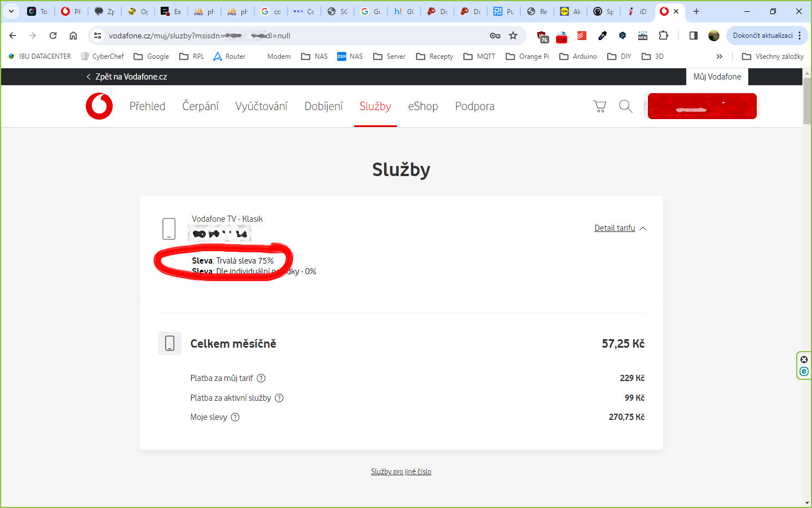The width and height of the screenshot is (812, 508).
Task: Open the MQTT bookmarks folder
Action: (x=479, y=56)
